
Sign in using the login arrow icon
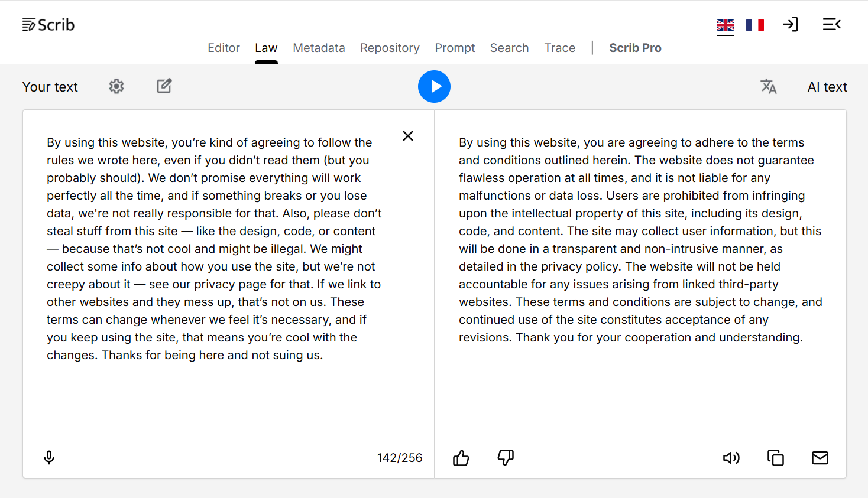coord(791,24)
